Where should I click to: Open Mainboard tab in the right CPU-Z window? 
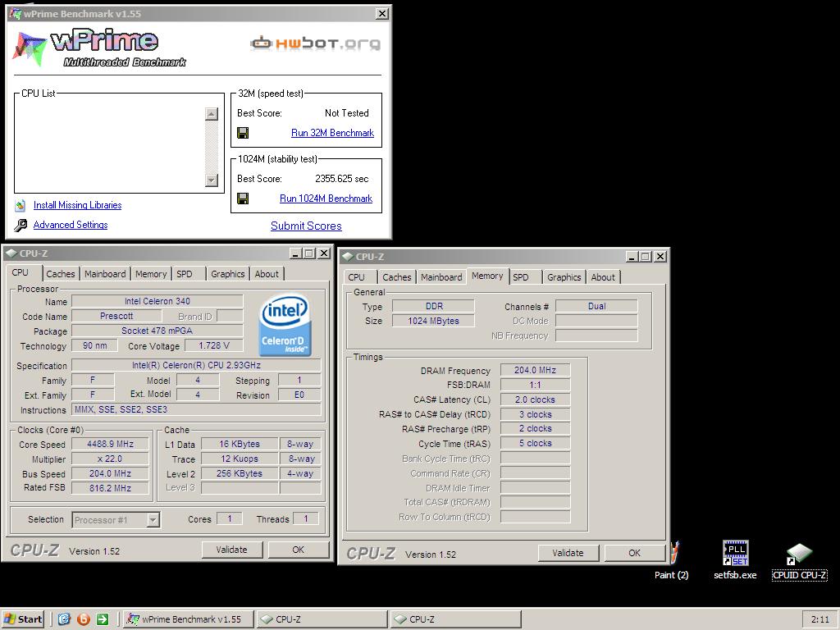pos(441,277)
